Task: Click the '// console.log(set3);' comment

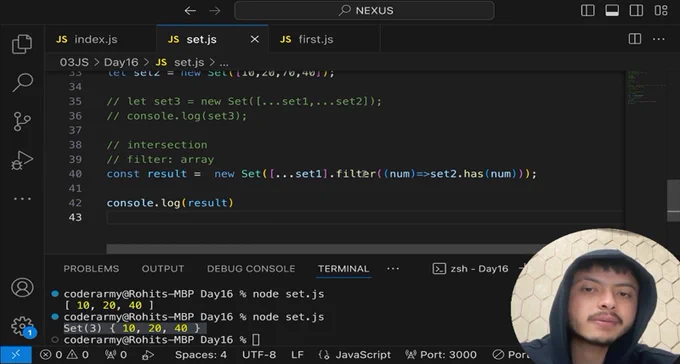Action: click(x=177, y=116)
